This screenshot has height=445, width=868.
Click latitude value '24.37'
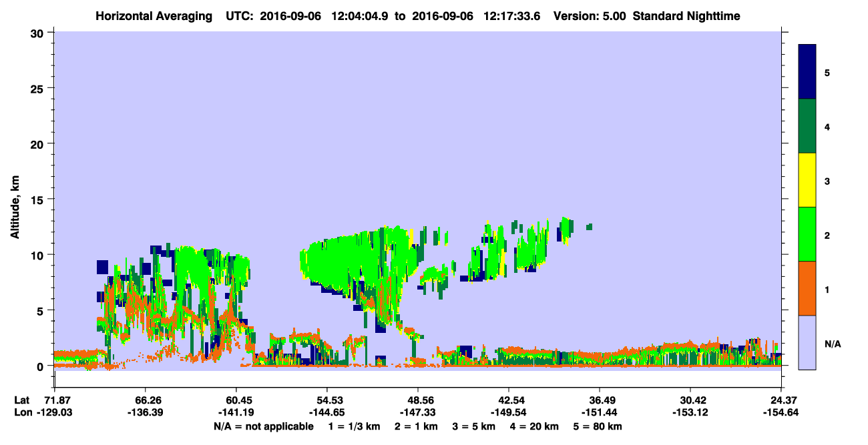coord(781,400)
